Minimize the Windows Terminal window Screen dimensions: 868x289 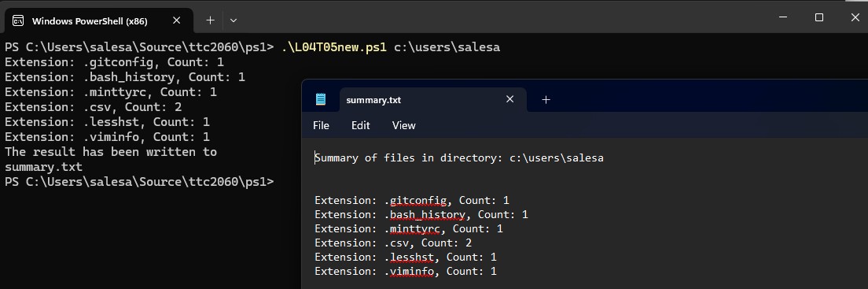tap(782, 18)
